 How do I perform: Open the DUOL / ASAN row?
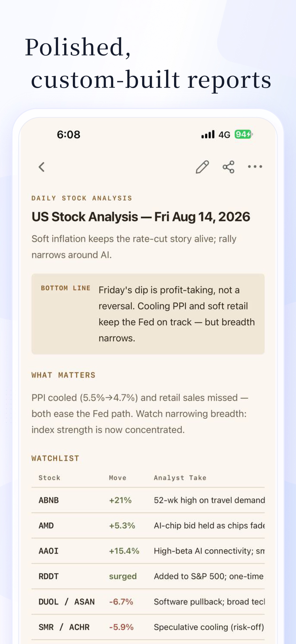click(148, 602)
